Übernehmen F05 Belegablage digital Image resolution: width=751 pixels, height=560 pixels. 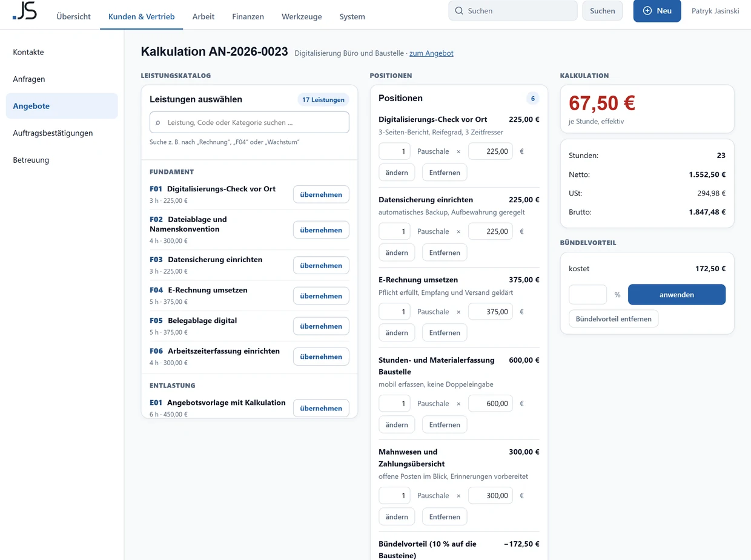coord(321,326)
